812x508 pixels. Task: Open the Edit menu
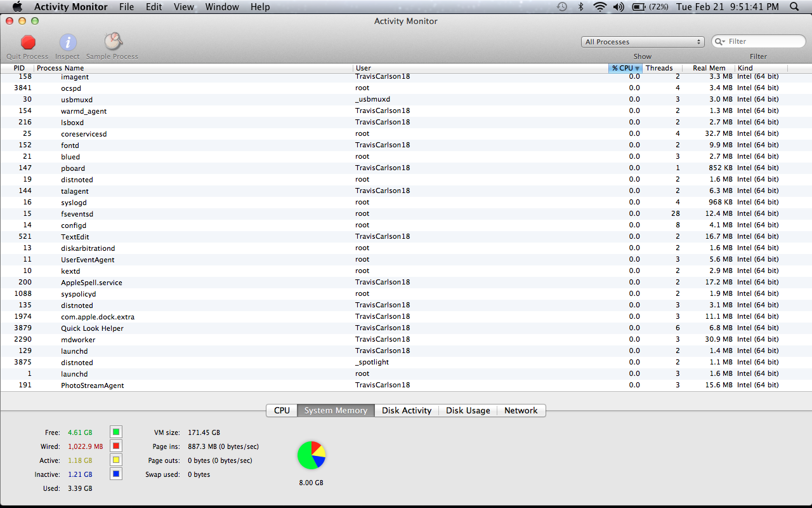(x=154, y=7)
